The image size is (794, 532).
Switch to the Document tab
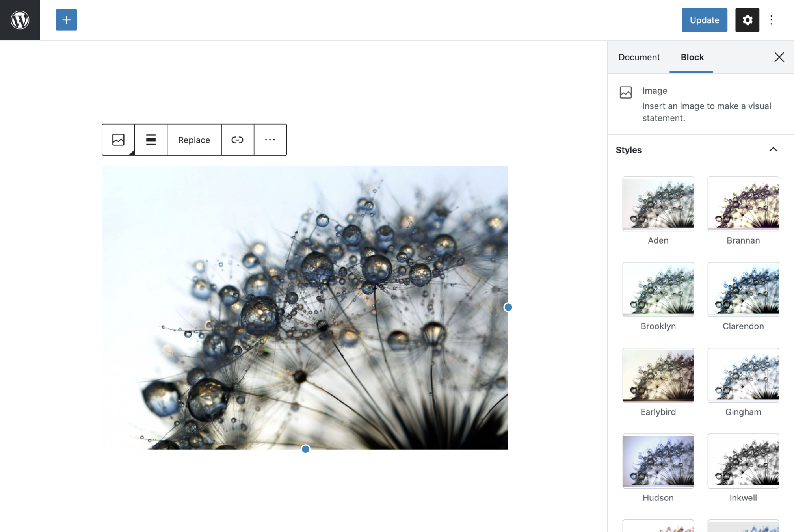click(639, 57)
